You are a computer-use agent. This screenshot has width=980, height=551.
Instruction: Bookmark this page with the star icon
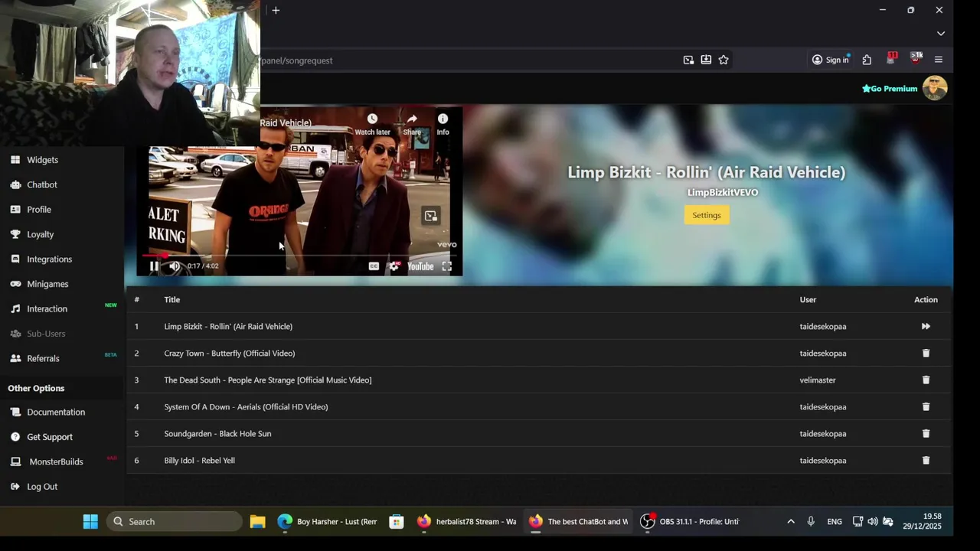point(724,60)
